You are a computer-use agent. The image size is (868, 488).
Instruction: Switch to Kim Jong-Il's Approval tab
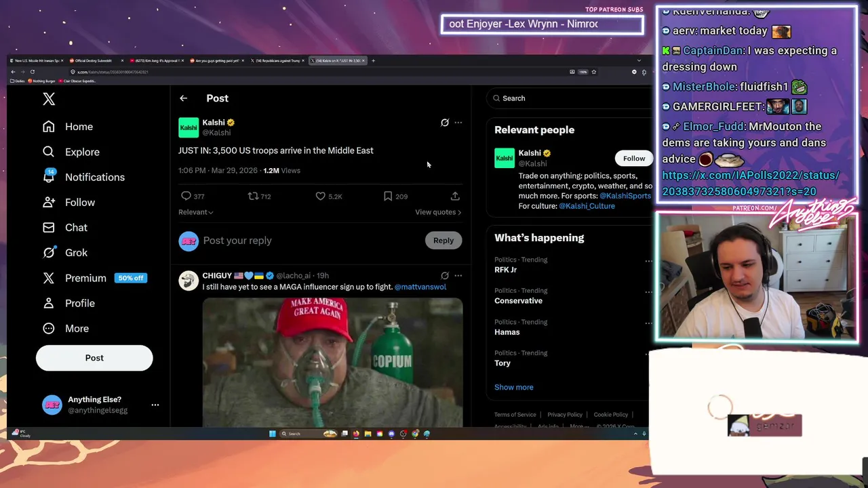(x=157, y=61)
